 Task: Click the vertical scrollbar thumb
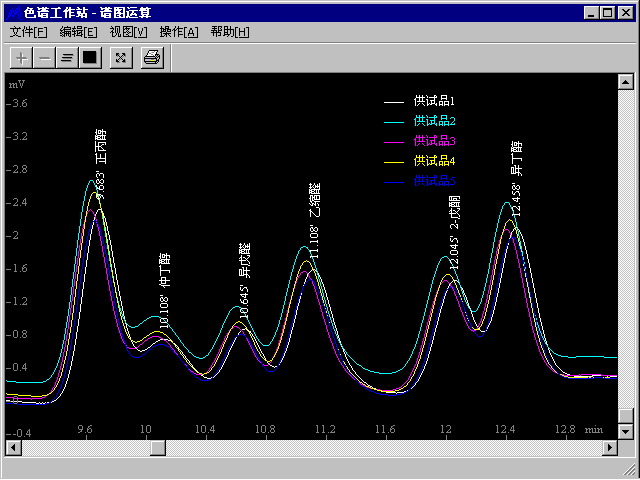[625, 416]
